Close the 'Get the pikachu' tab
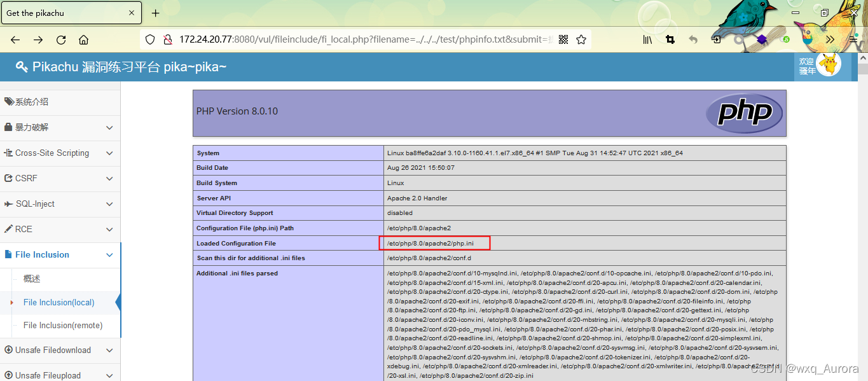Viewport: 868px width, 381px height. [x=132, y=13]
